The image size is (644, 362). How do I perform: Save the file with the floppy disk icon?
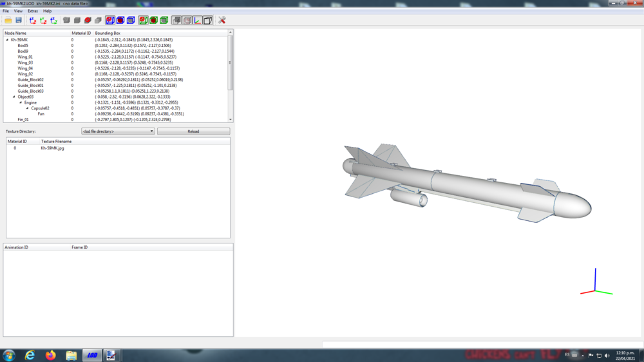click(19, 20)
